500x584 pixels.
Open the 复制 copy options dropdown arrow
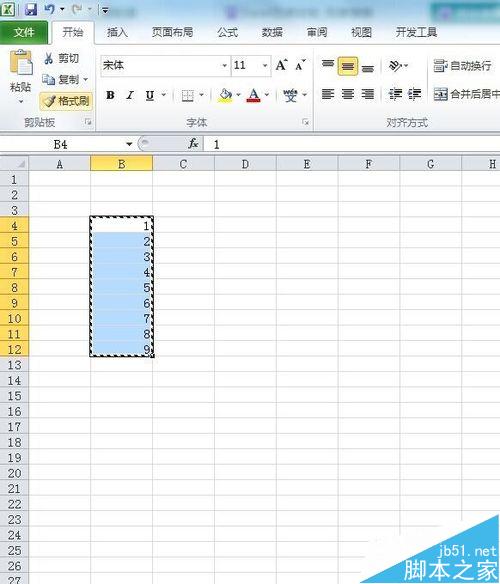click(86, 79)
